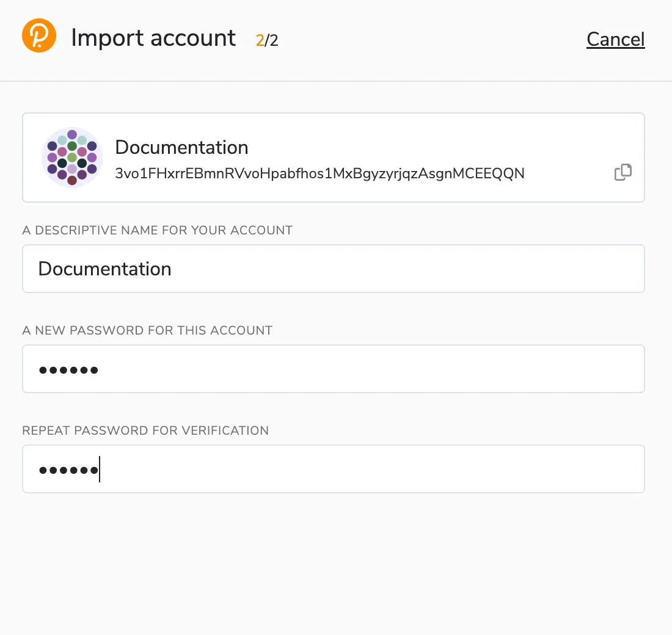Select the Padloc app icon in the header
The width and height of the screenshot is (672, 635).
pyautogui.click(x=38, y=35)
